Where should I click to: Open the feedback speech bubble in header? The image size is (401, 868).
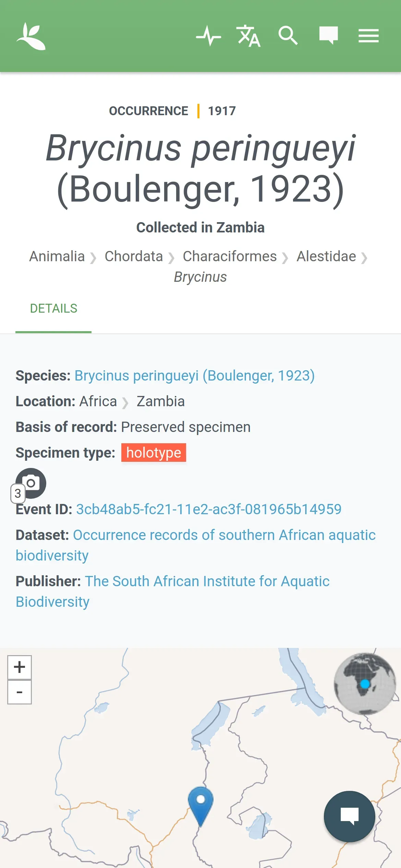pyautogui.click(x=328, y=36)
